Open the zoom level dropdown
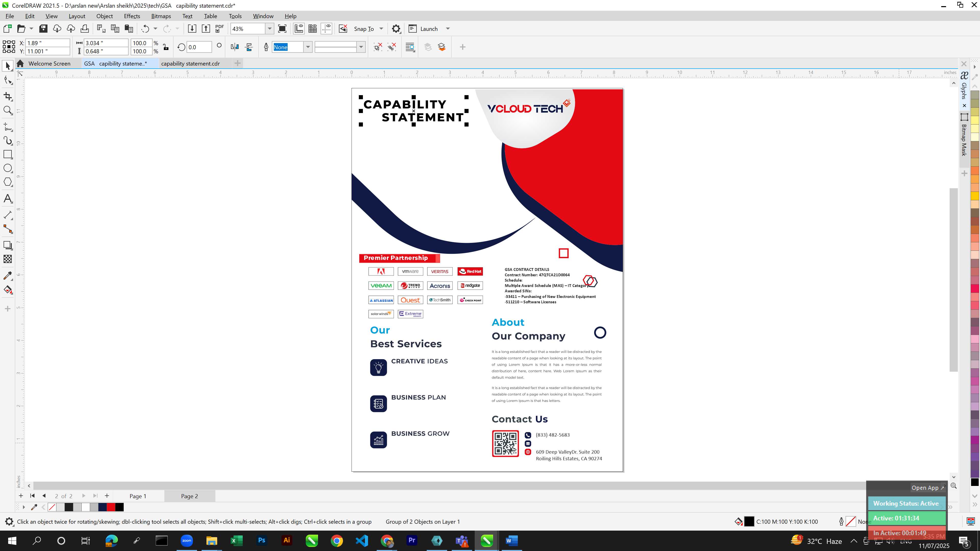This screenshot has width=980, height=551. [270, 29]
